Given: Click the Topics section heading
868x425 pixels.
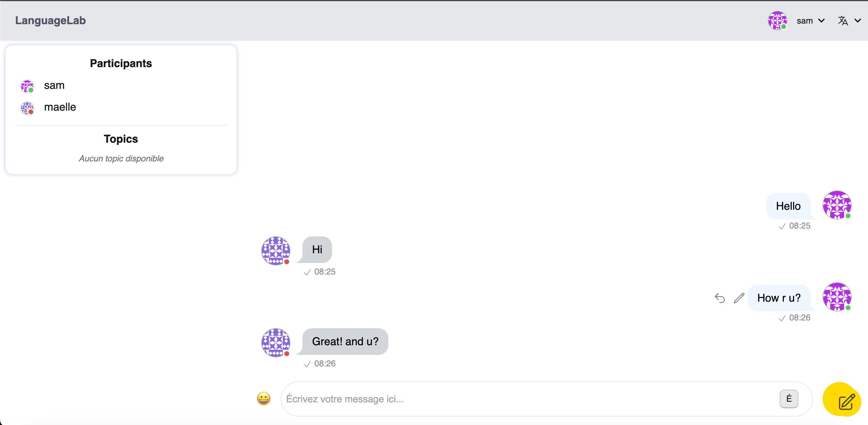Looking at the screenshot, I should (121, 139).
